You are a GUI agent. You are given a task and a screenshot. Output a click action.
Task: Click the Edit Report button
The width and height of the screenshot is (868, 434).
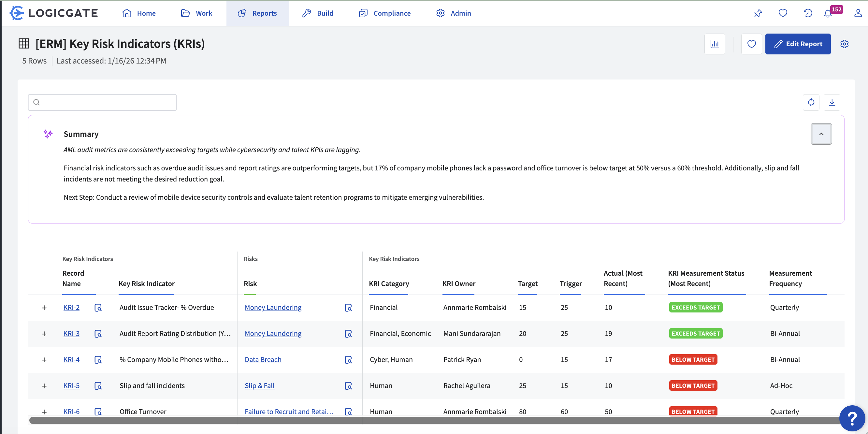(798, 44)
